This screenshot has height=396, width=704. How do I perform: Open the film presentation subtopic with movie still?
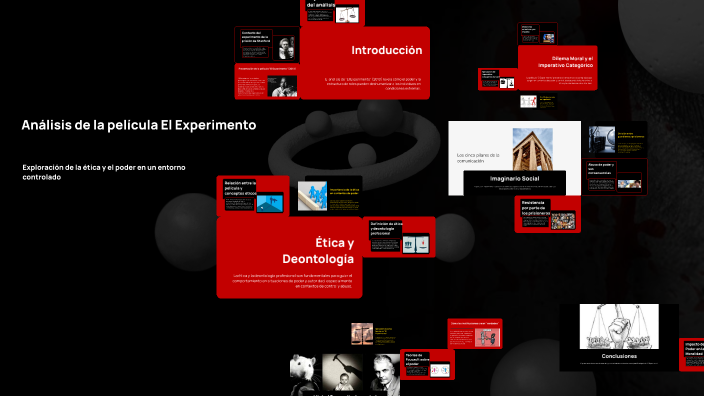point(267,81)
